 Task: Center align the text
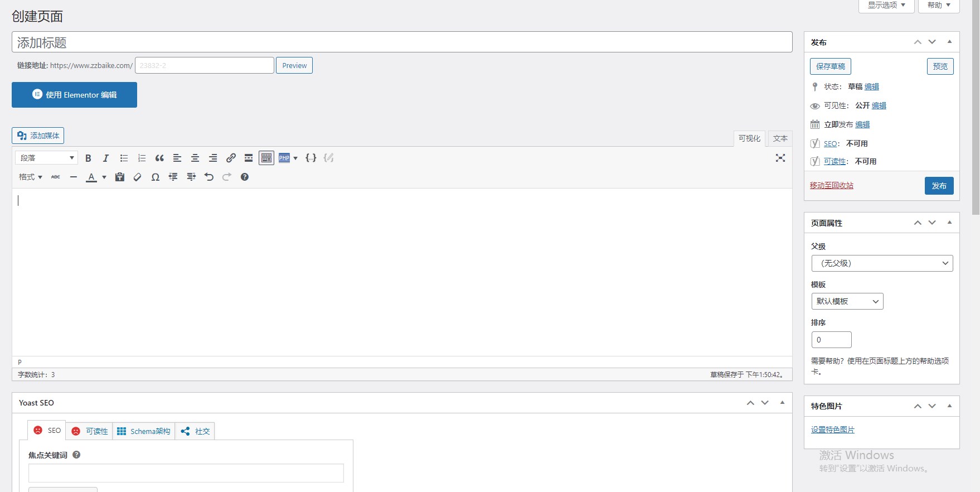point(195,158)
